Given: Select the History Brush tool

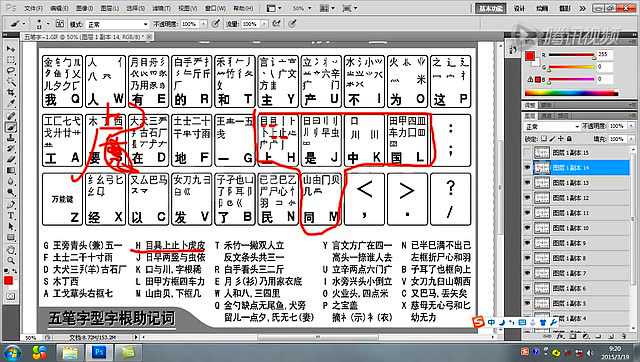Looking at the screenshot, I should click(x=11, y=149).
